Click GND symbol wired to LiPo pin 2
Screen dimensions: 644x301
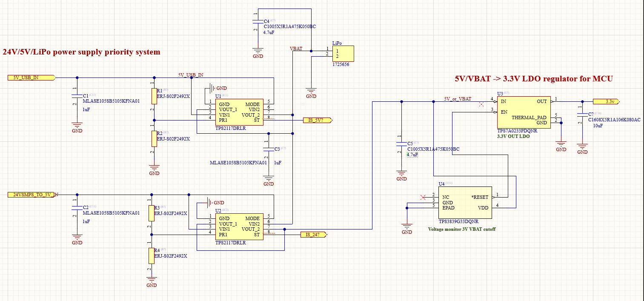[311, 92]
